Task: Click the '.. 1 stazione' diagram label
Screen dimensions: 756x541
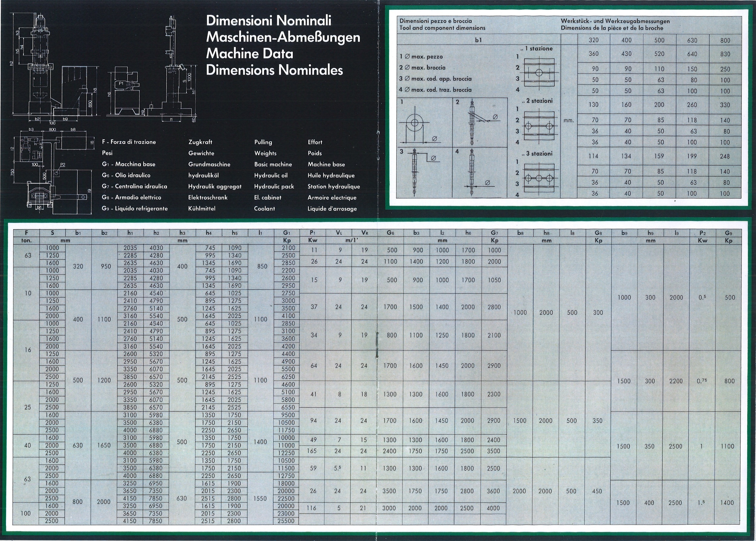Action: (536, 49)
